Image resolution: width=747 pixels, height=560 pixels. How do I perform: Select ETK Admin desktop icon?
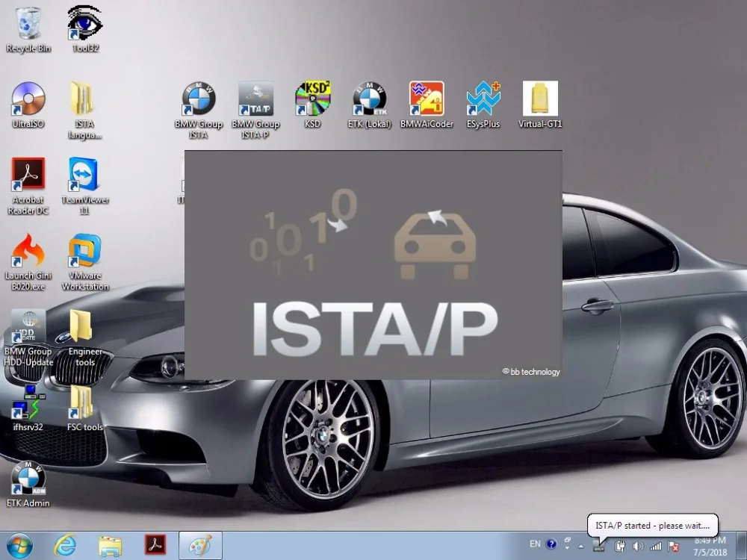point(28,480)
